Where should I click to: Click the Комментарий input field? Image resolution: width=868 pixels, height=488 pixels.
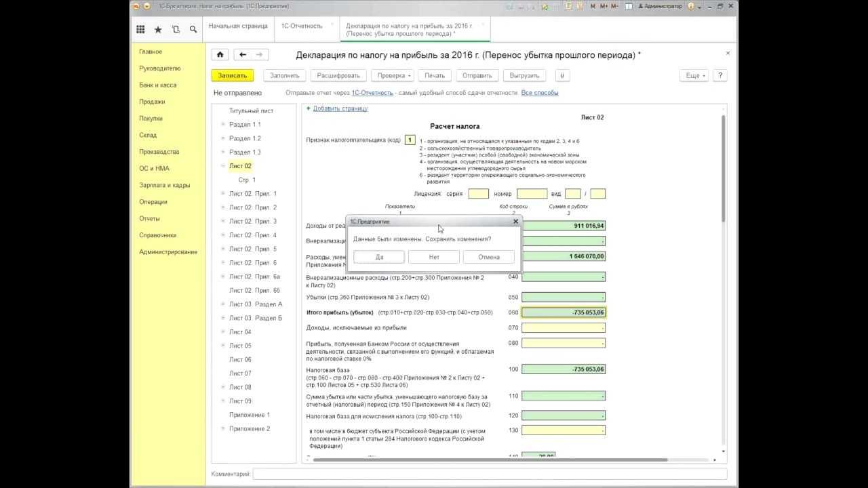(490, 474)
